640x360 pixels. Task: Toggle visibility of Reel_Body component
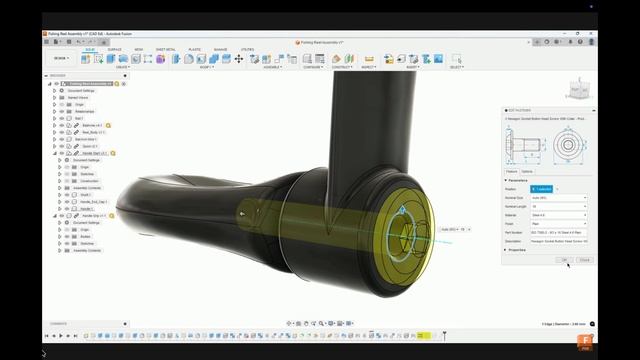point(62,132)
